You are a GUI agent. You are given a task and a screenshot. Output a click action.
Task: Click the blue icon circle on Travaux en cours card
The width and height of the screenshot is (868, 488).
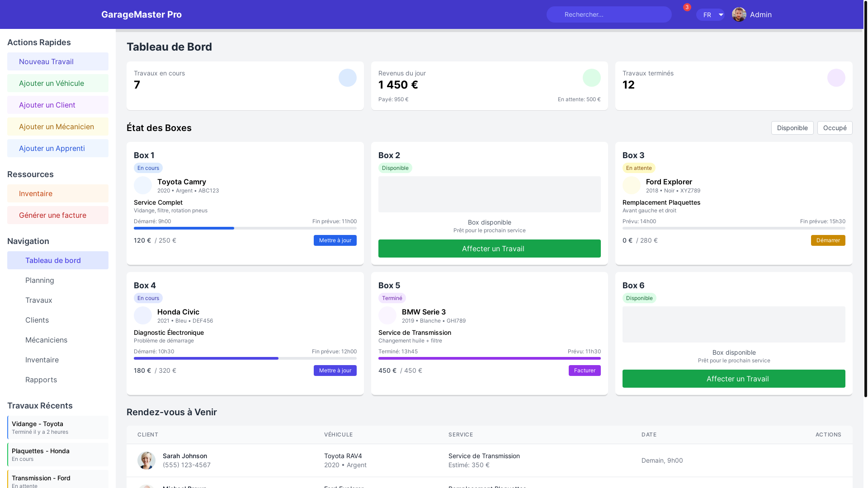coord(348,78)
